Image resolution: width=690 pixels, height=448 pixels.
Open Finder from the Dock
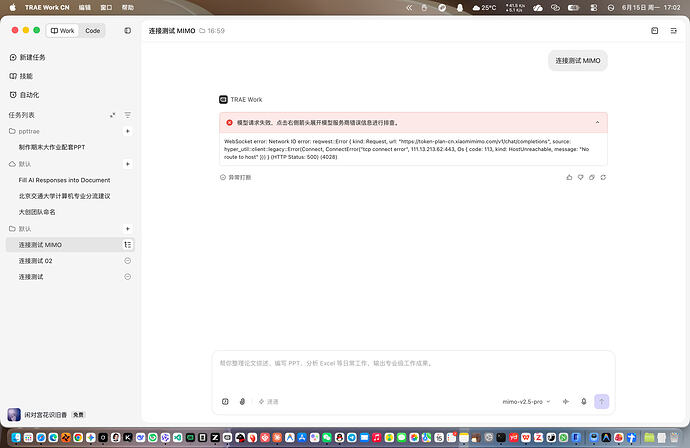pos(16,437)
